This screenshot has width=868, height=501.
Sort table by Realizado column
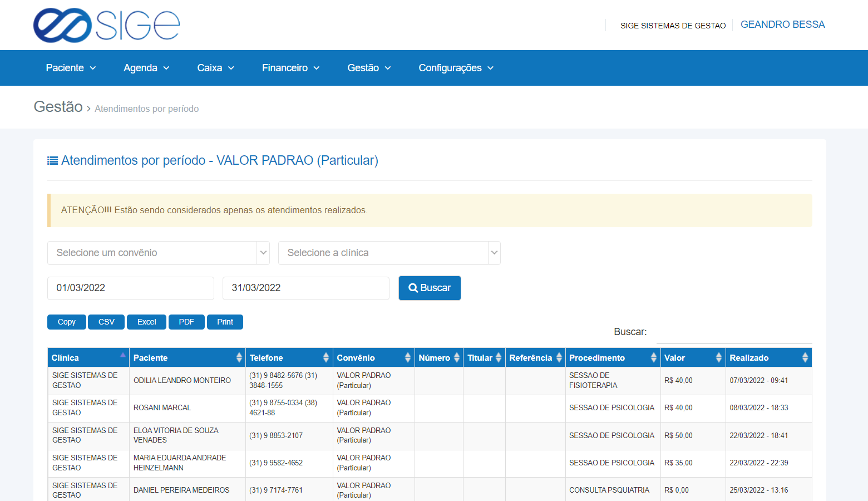point(769,357)
